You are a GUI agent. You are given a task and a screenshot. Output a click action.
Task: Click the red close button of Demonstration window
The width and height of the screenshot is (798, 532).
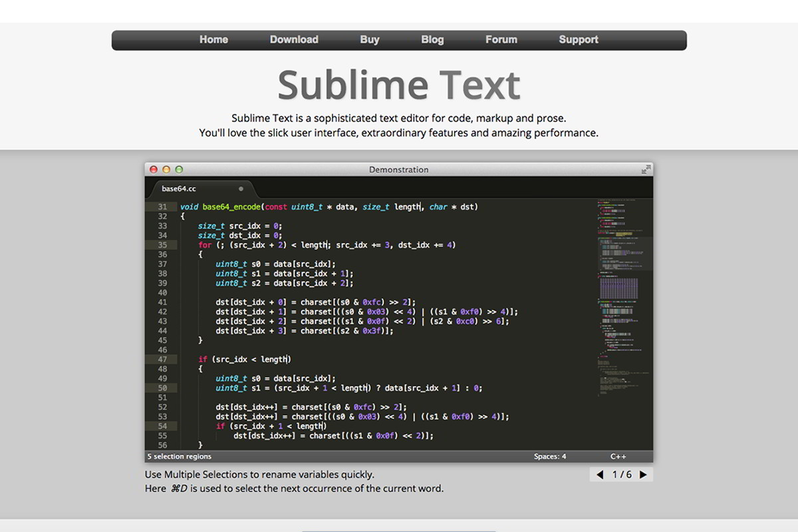(x=154, y=170)
